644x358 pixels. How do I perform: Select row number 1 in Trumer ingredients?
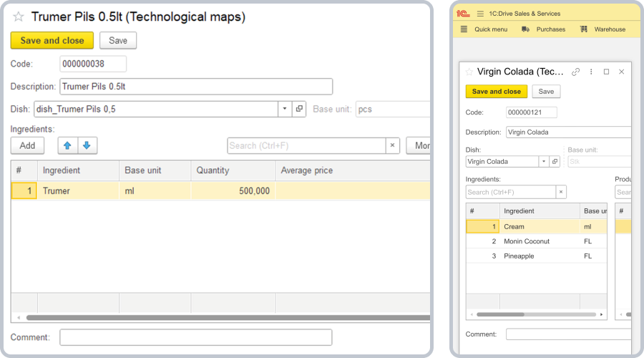(x=24, y=190)
